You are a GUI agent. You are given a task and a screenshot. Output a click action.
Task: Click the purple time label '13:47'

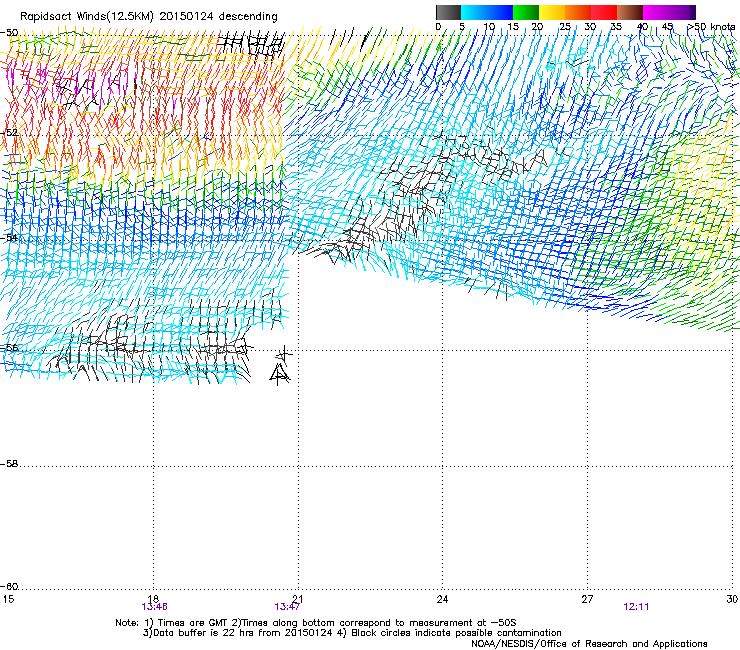pyautogui.click(x=287, y=607)
